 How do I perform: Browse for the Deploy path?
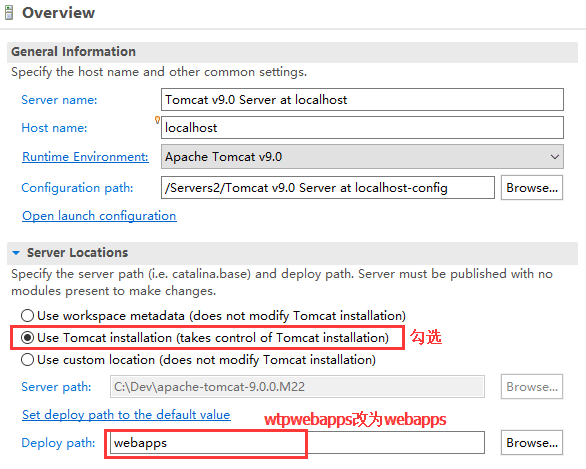tap(532, 443)
